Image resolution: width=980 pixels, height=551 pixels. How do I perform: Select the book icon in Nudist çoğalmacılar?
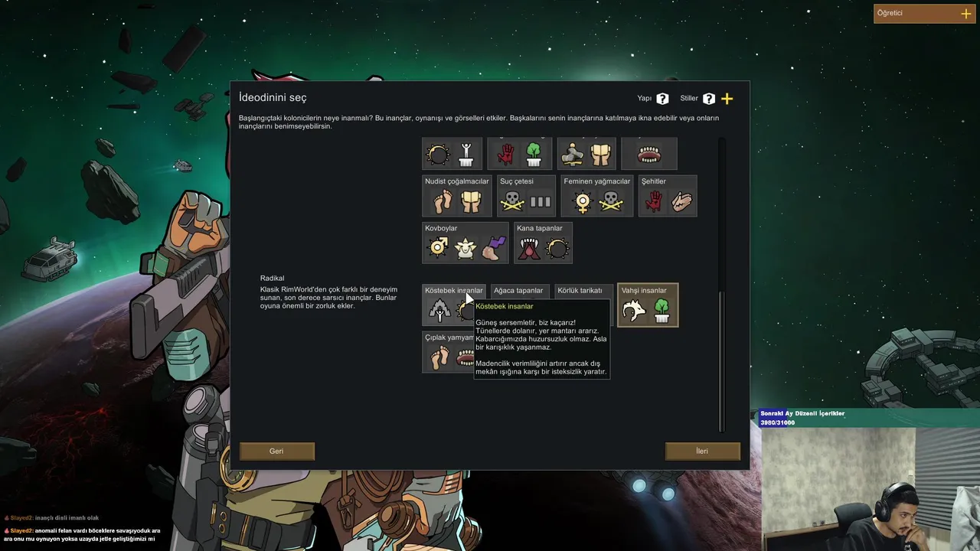(471, 202)
